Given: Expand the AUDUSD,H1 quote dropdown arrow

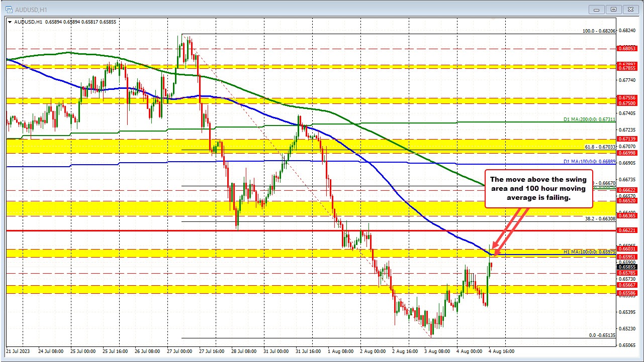Looking at the screenshot, I should (11, 22).
